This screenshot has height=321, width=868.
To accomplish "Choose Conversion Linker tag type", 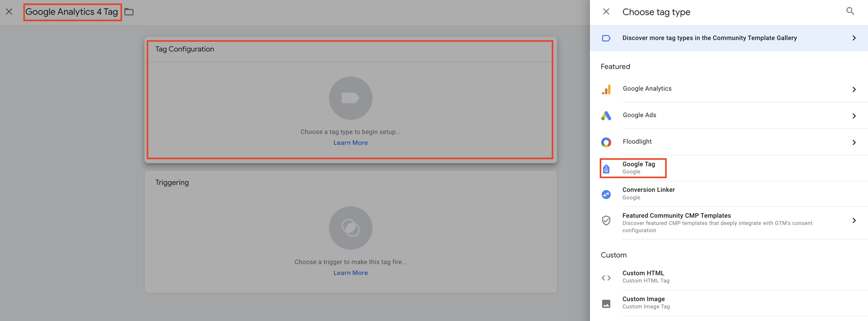I will (729, 194).
